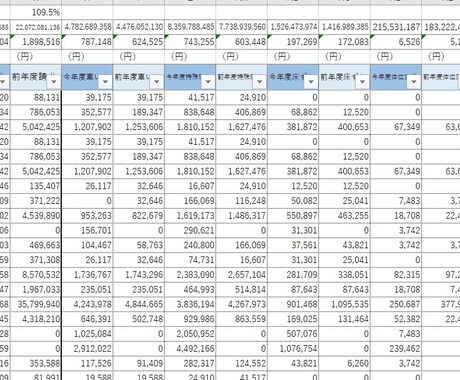Select the total cell 4,782,689,358
The height and width of the screenshot is (380, 460).
click(87, 27)
